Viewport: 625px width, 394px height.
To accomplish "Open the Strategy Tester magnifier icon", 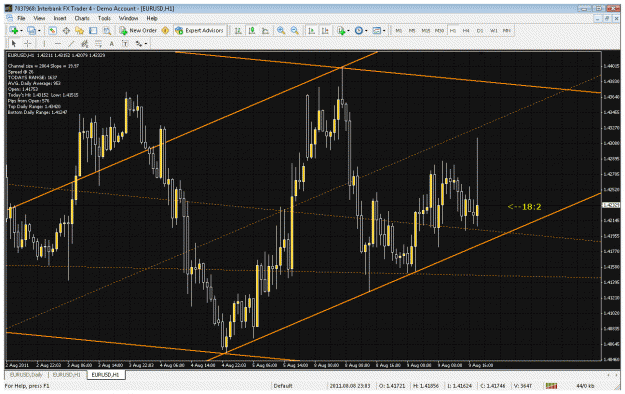I will click(107, 31).
